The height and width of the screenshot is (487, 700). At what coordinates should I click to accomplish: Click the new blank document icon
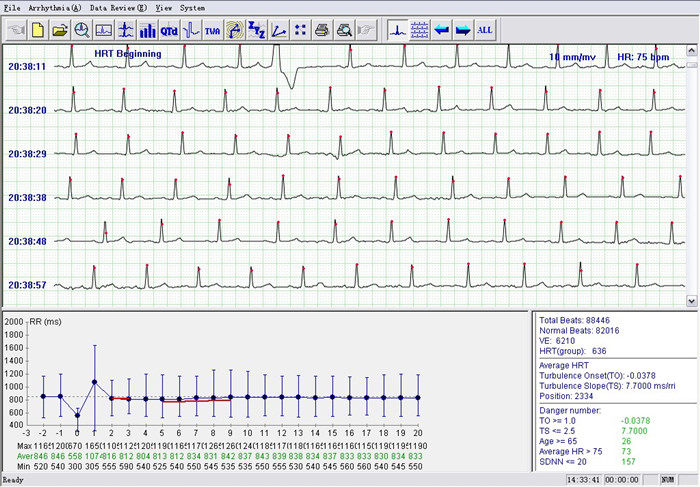pos(38,30)
